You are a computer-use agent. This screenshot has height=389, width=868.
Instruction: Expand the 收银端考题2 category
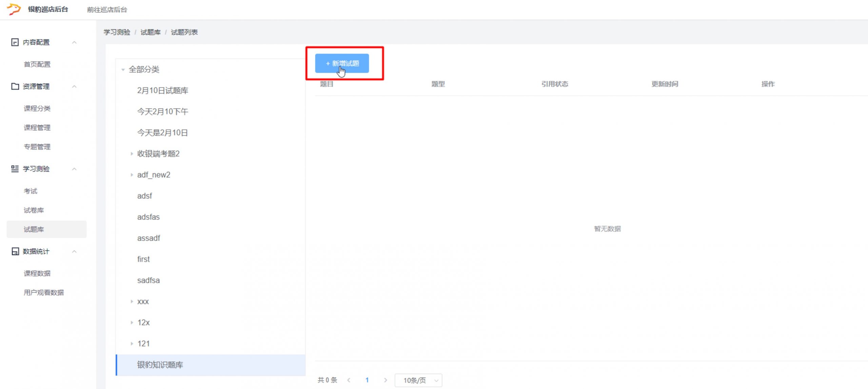point(132,154)
